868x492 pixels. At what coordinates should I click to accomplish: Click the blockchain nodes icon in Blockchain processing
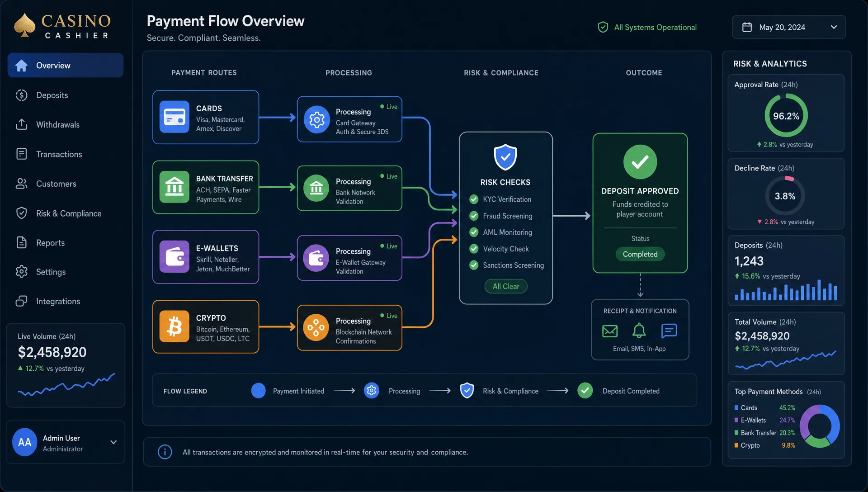click(x=316, y=327)
